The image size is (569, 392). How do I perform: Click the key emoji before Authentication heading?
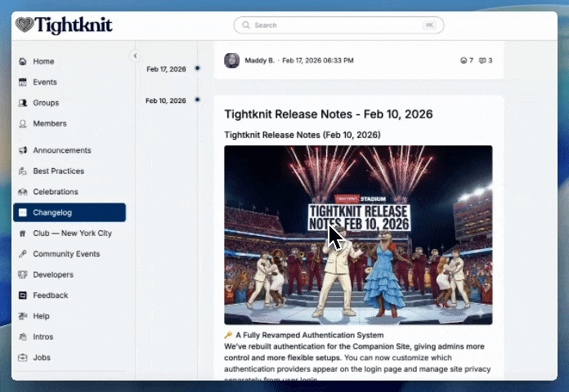point(228,335)
